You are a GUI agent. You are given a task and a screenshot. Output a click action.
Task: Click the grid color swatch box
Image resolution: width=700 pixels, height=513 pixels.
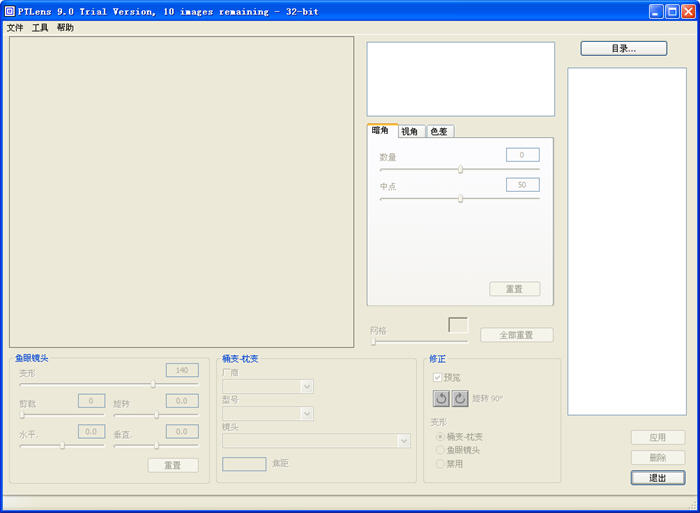coord(458,325)
